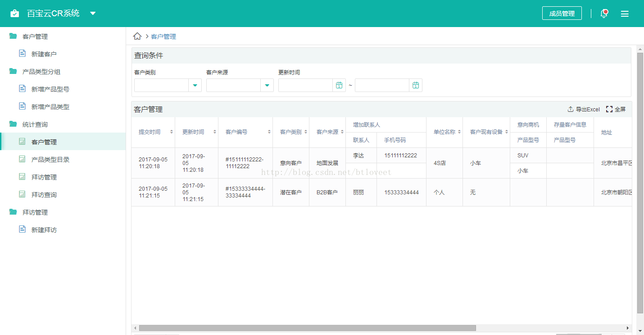This screenshot has height=335, width=644.
Task: Sort by 客户编号 column
Action: (x=269, y=132)
